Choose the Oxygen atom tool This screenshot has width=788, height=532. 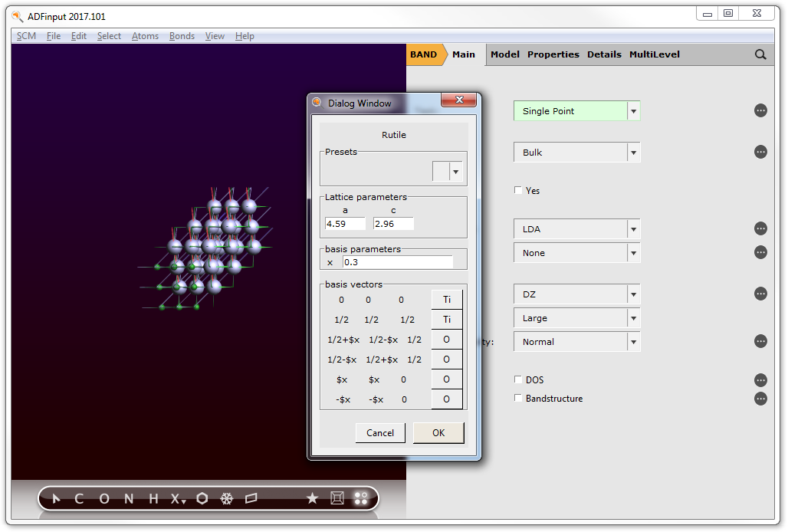pyautogui.click(x=104, y=499)
